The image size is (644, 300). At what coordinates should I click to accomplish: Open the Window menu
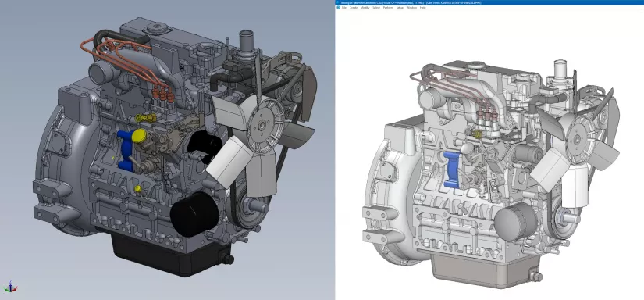[x=411, y=7]
